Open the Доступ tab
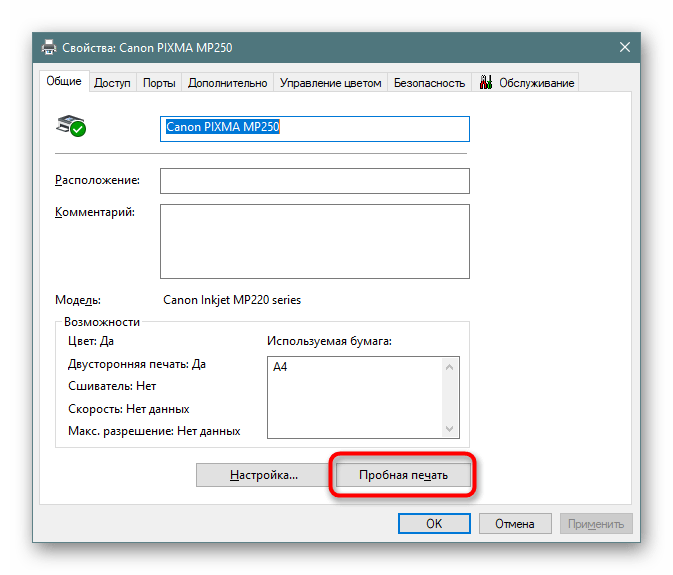The height and width of the screenshot is (575, 673). [x=112, y=84]
